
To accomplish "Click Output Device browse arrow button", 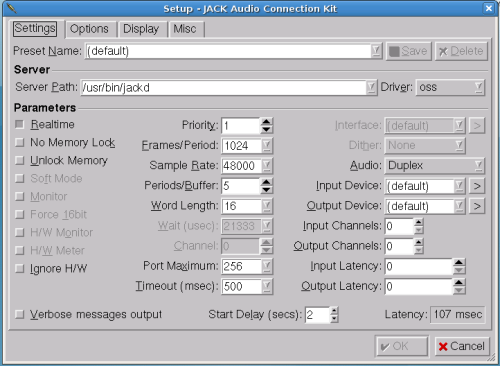I will tap(477, 206).
